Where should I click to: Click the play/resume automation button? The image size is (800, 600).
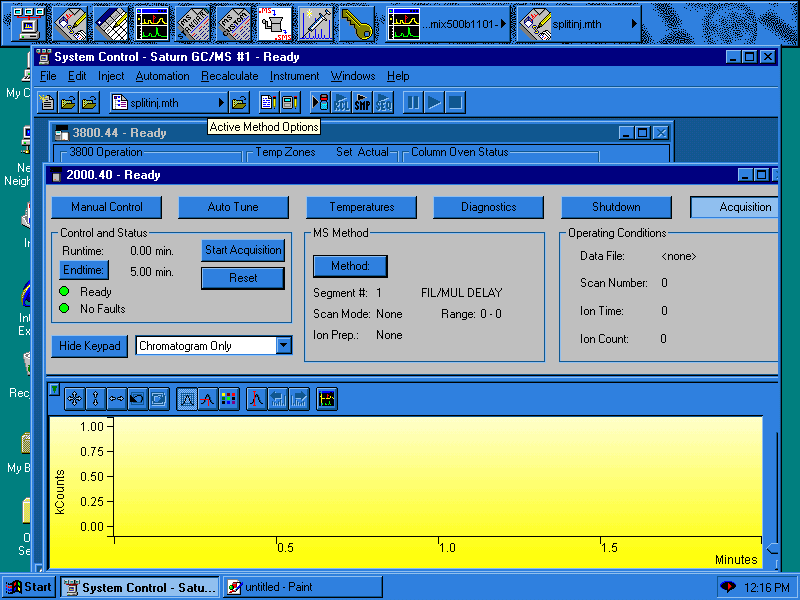pyautogui.click(x=434, y=103)
